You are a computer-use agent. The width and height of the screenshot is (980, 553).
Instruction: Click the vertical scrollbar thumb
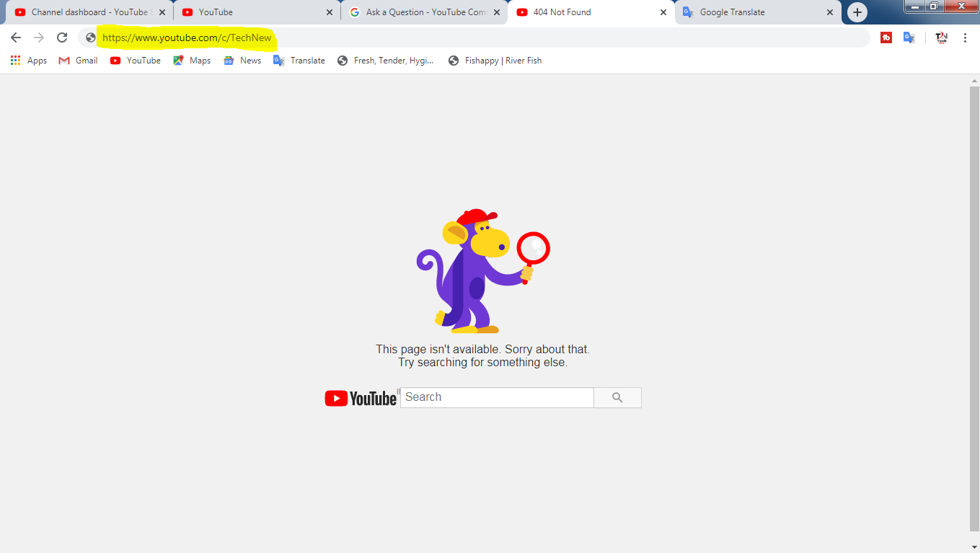pyautogui.click(x=974, y=309)
